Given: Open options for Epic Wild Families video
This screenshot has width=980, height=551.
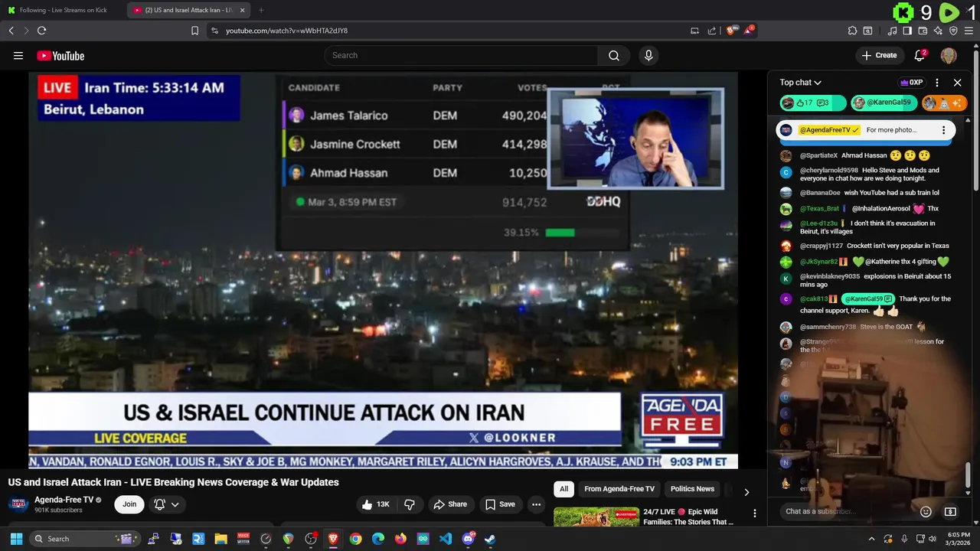Looking at the screenshot, I should 754,514.
